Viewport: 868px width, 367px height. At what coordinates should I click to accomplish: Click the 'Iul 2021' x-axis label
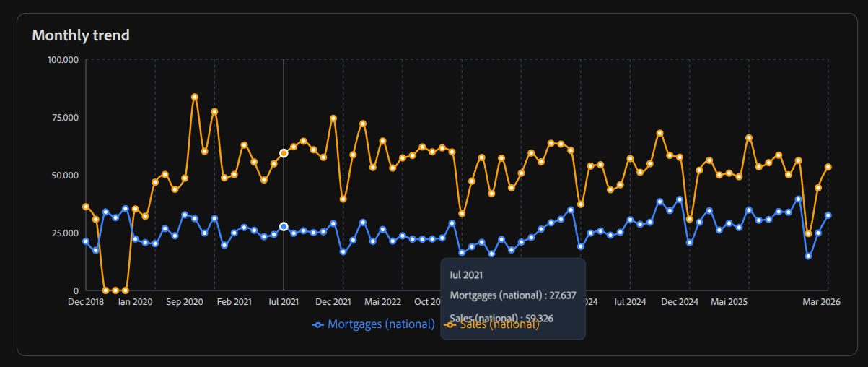[x=284, y=302]
